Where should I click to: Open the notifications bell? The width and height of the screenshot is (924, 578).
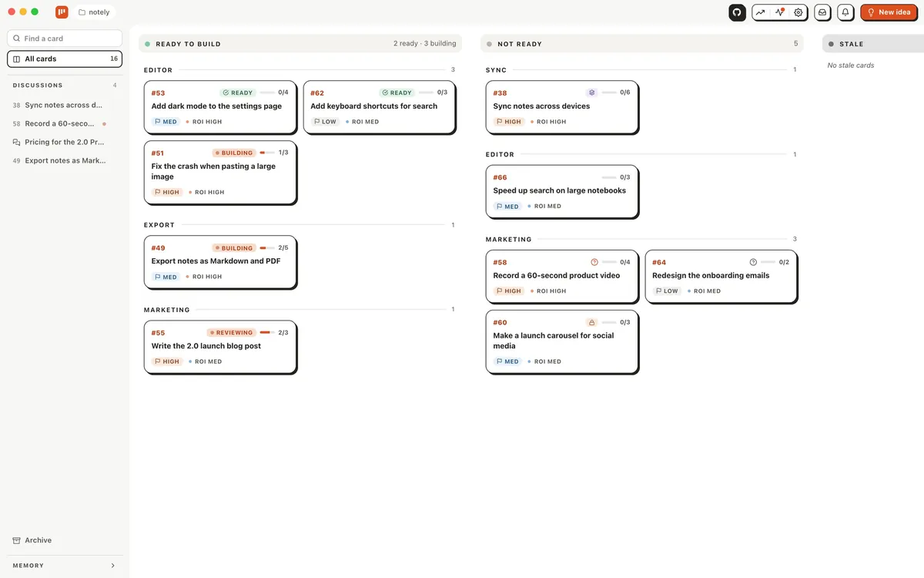(845, 12)
